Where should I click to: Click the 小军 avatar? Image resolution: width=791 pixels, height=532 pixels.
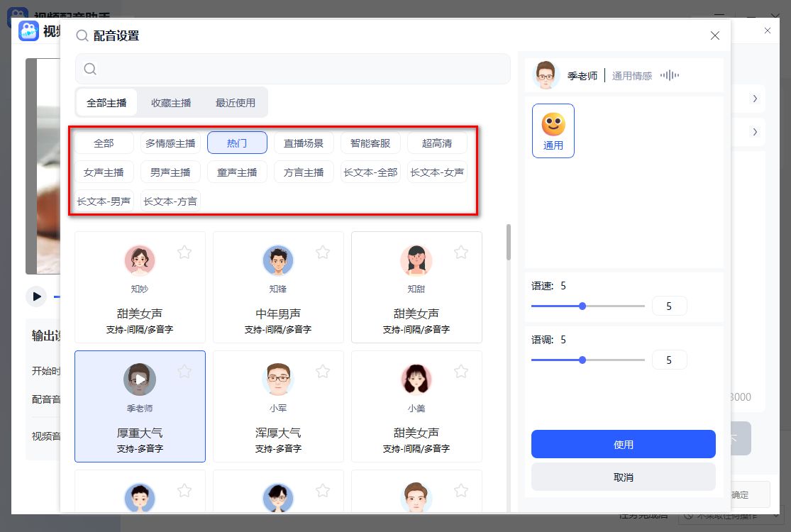[278, 379]
